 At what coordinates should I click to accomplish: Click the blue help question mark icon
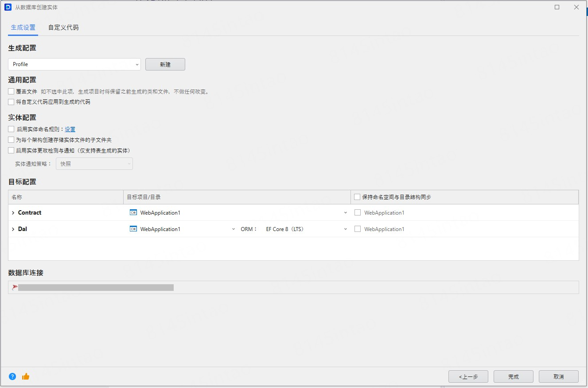coord(12,376)
